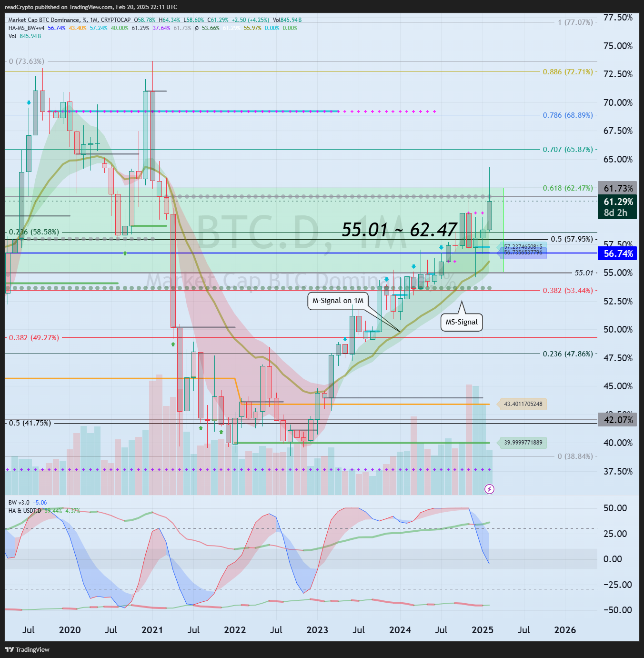Viewport: 644px width, 658px height.
Task: Click the blue 56.74% price label
Action: click(617, 253)
